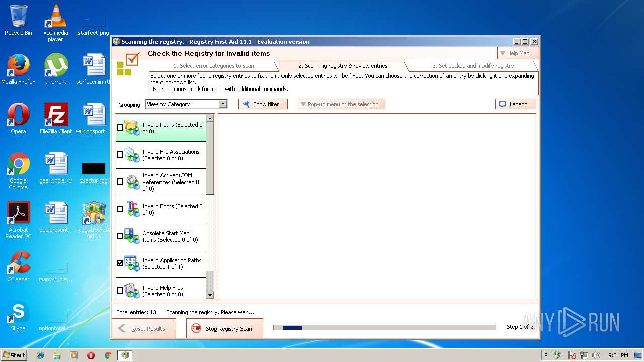This screenshot has width=644, height=362.
Task: Check the Invalid Paths checkbox
Action: click(x=120, y=128)
